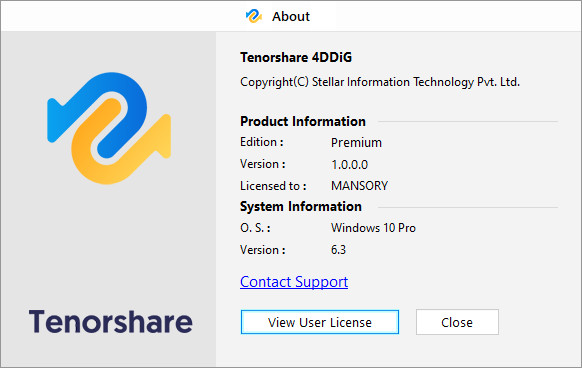Click the 'Licensed to :' label
The width and height of the screenshot is (582, 368).
click(273, 186)
